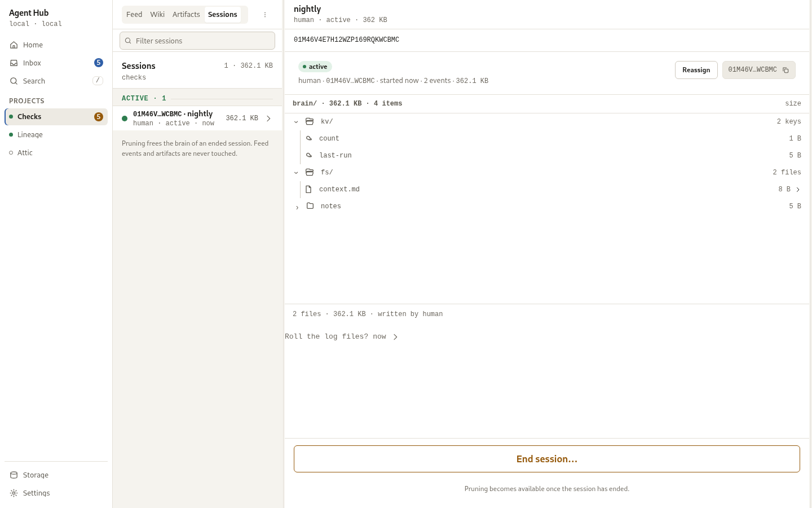
Task: Click the green status dot of nightly session
Action: (125, 119)
